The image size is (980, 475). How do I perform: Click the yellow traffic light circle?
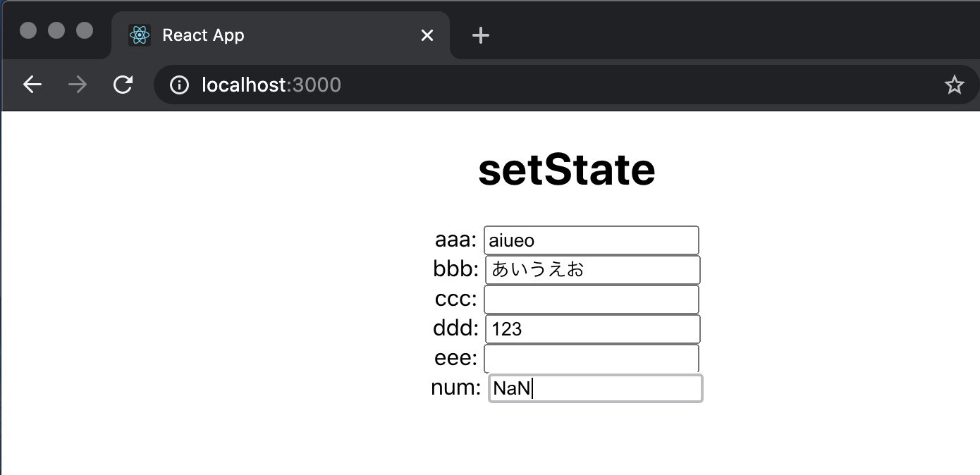pos(55,30)
